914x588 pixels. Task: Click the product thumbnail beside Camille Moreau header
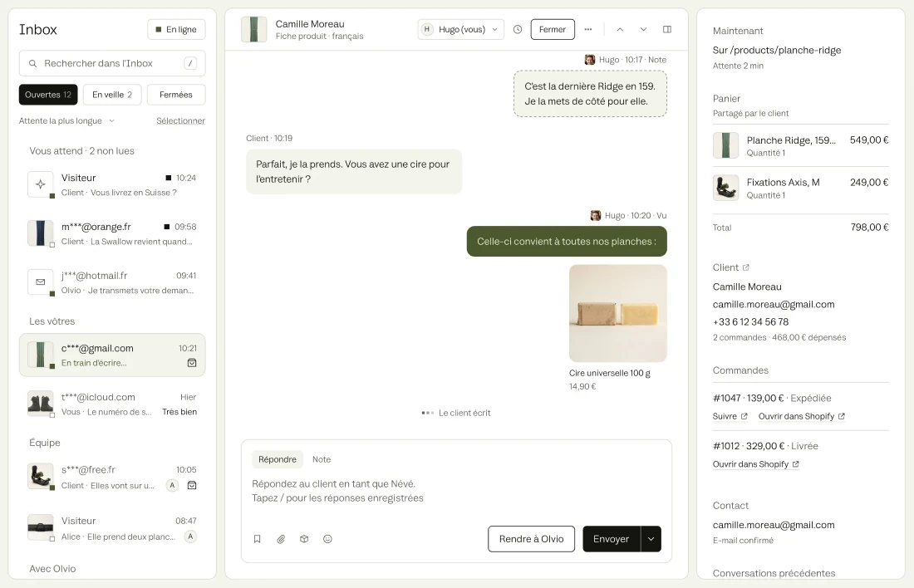[253, 30]
